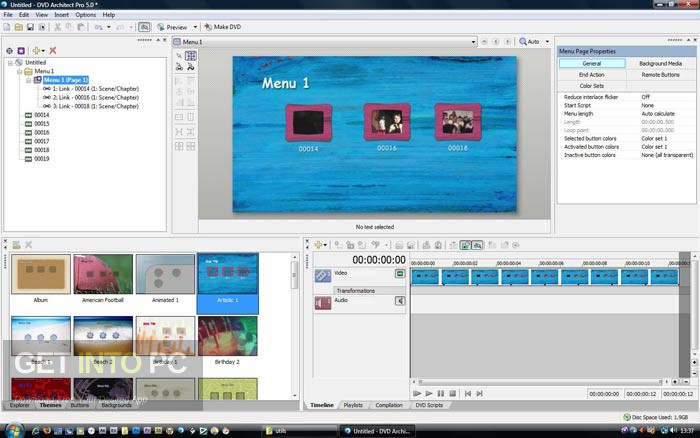Open the Options menu
The height and width of the screenshot is (438, 700).
[86, 15]
